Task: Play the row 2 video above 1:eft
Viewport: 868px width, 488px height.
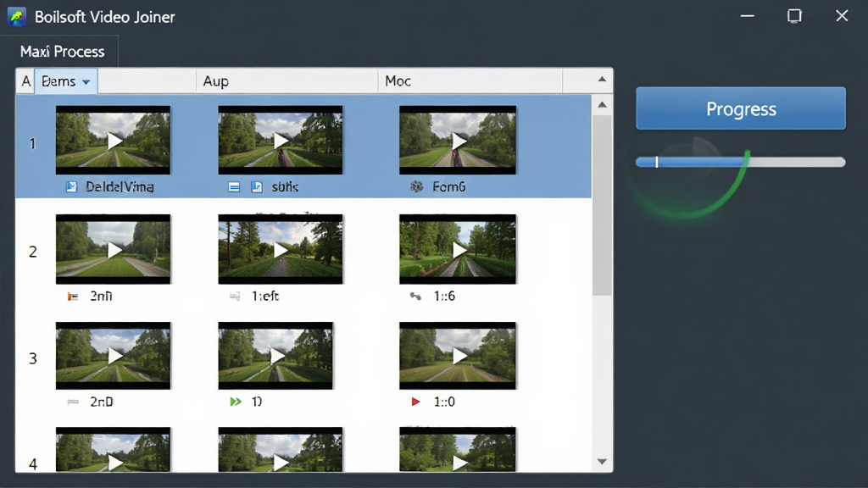Action: click(280, 249)
